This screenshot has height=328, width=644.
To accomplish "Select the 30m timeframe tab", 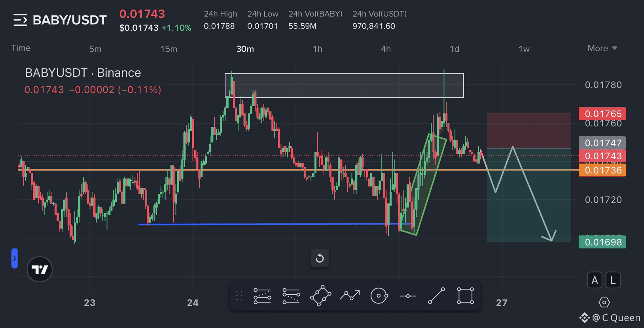I will point(245,49).
